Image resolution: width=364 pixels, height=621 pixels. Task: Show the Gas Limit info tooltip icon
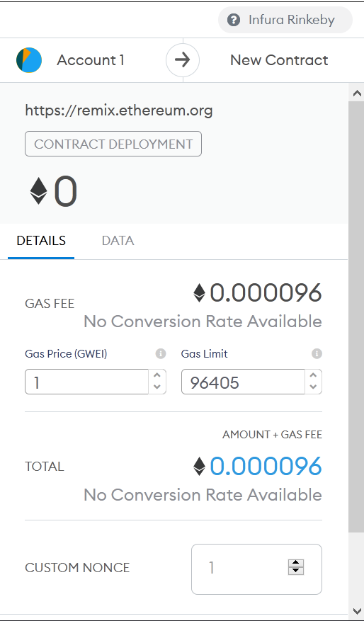[x=317, y=353]
